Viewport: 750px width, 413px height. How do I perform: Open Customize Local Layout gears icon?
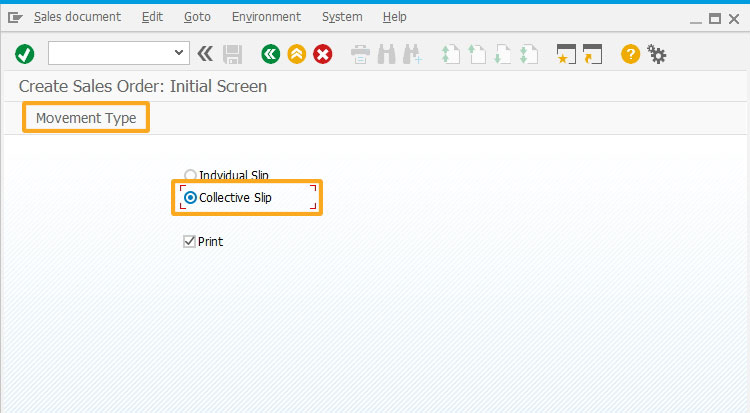click(656, 54)
